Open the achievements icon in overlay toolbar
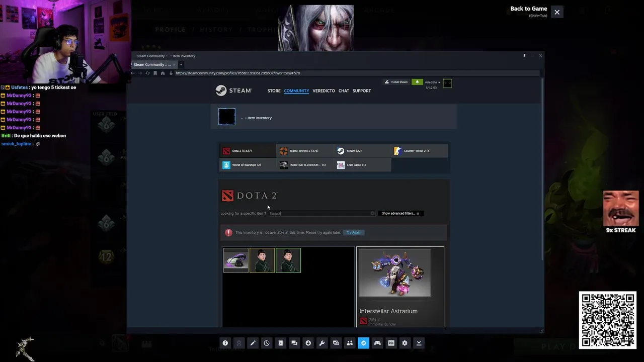The image size is (644, 362). pyautogui.click(x=239, y=343)
